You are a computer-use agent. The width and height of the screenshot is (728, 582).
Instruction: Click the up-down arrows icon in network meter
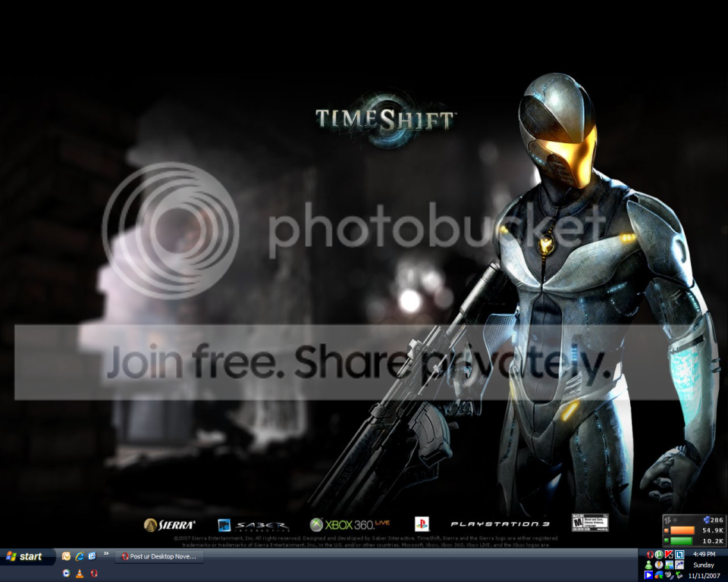(x=667, y=521)
